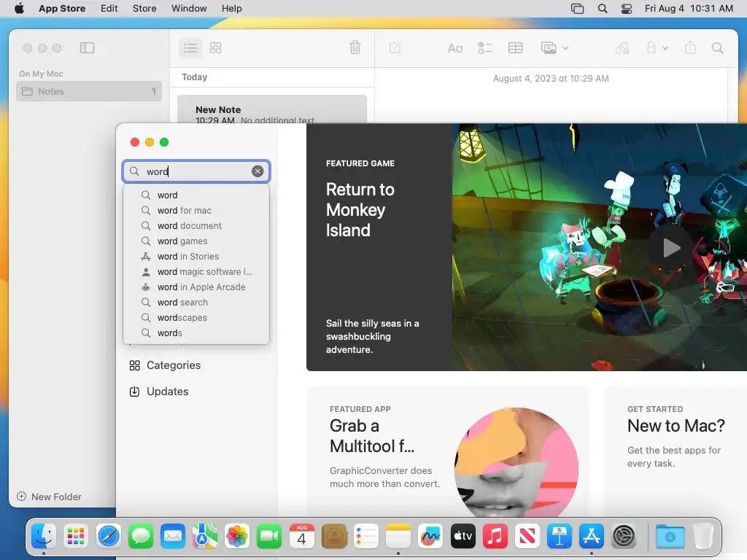Open 'word in Stories' suggestion
Viewport: 747px width, 560px height.
pyautogui.click(x=196, y=256)
